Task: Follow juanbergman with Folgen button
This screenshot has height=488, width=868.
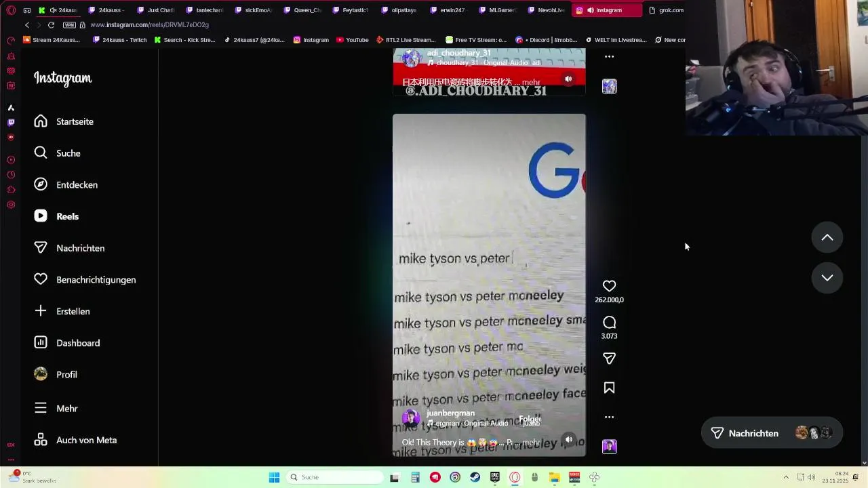Action: pyautogui.click(x=530, y=420)
